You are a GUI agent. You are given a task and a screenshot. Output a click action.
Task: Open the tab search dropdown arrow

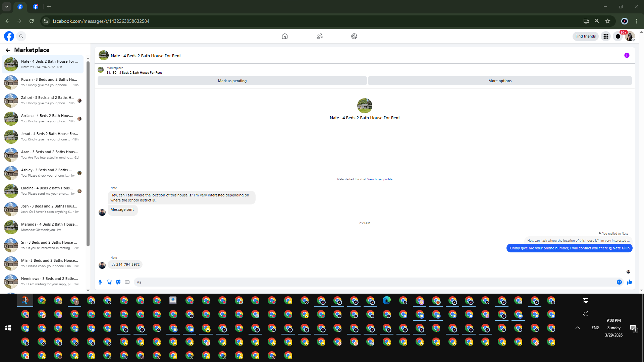(7, 7)
